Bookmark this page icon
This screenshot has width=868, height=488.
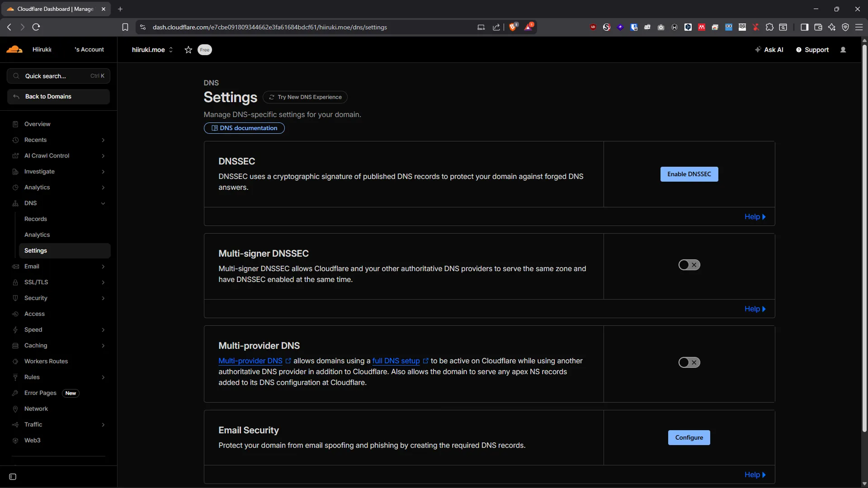click(125, 27)
